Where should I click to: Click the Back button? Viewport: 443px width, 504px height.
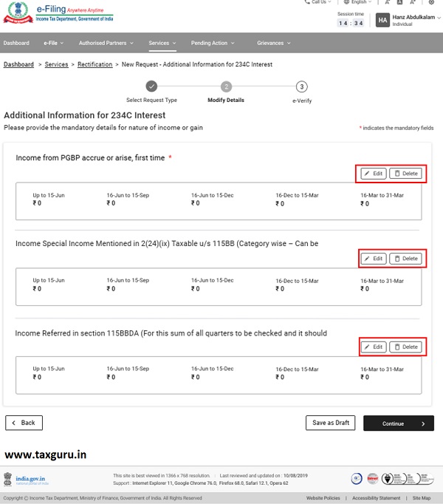click(24, 423)
